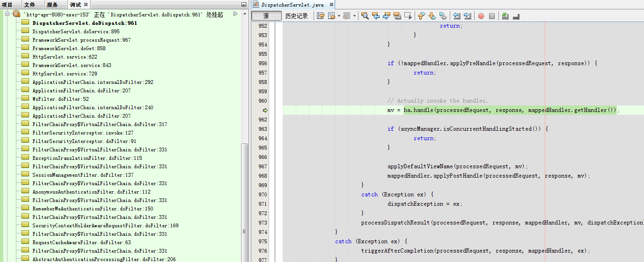
Task: Select the SessionManagementFilter.doFilter:137 frame
Action: 83,175
